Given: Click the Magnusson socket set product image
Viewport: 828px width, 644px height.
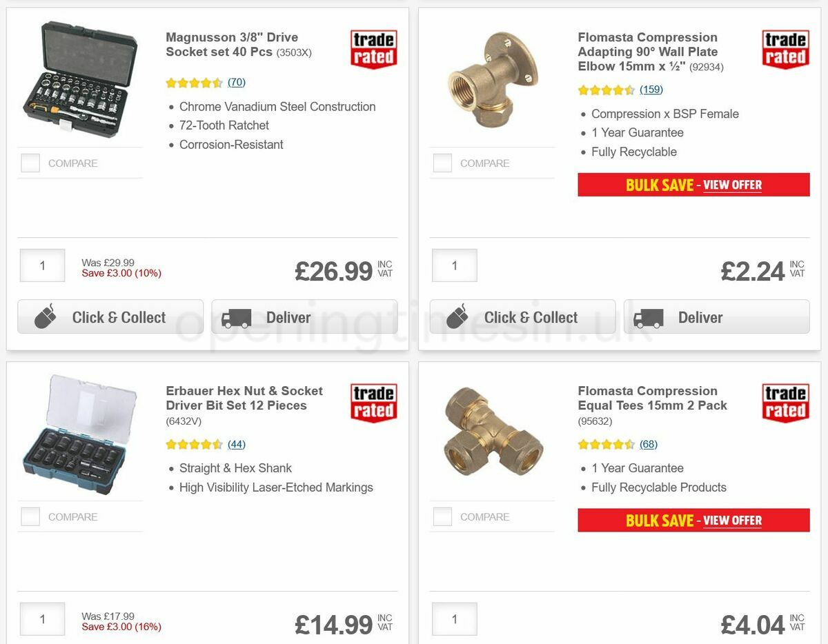Looking at the screenshot, I should coord(79,81).
